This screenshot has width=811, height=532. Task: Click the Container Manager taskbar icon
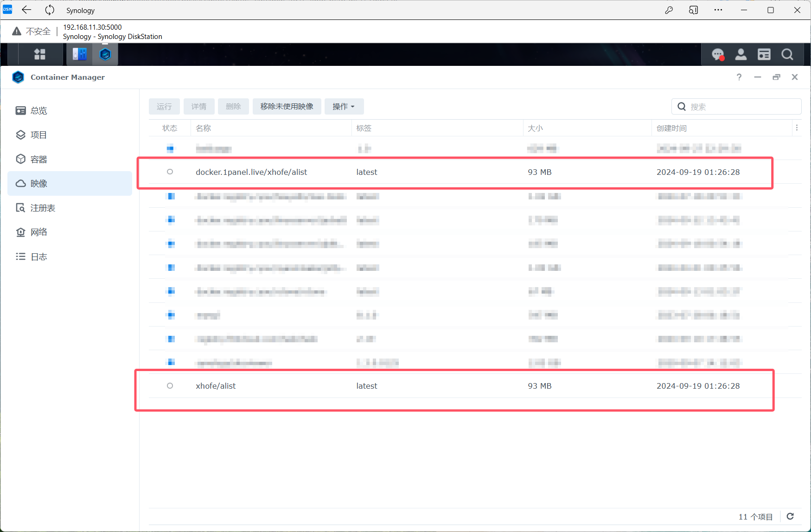[106, 54]
